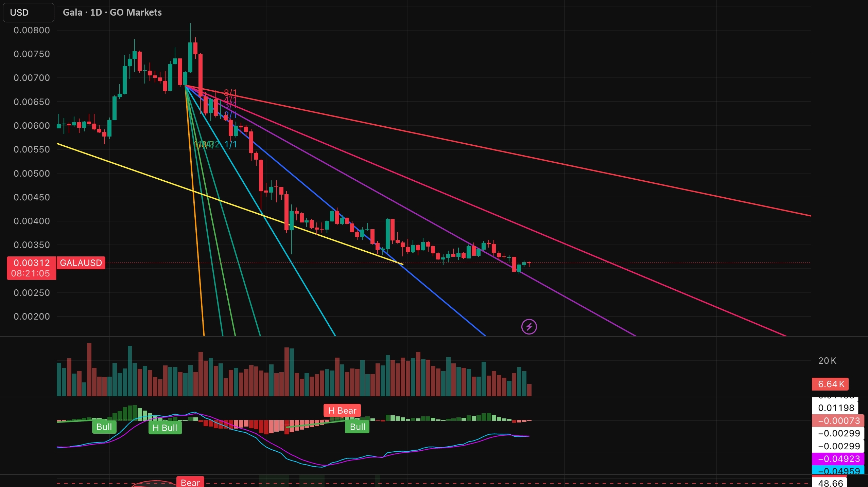The image size is (868, 487).
Task: Select the 1/1 Gann fan label
Action: [x=230, y=145]
